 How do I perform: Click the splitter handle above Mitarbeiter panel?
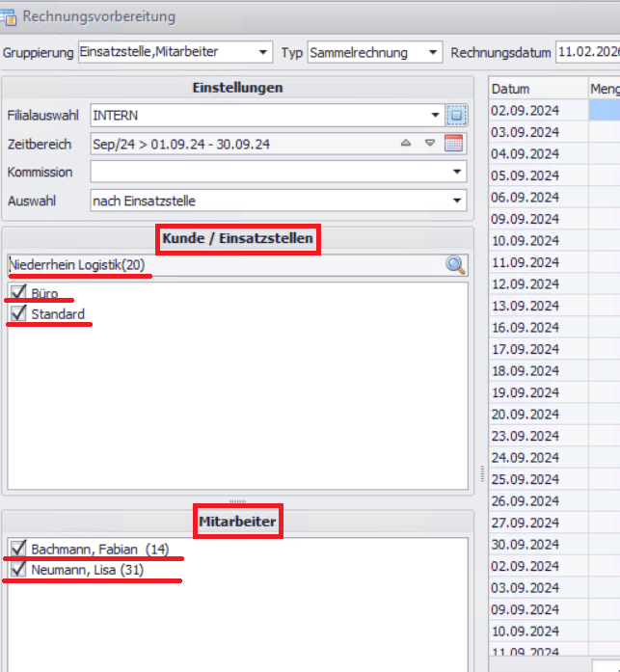[x=237, y=501]
